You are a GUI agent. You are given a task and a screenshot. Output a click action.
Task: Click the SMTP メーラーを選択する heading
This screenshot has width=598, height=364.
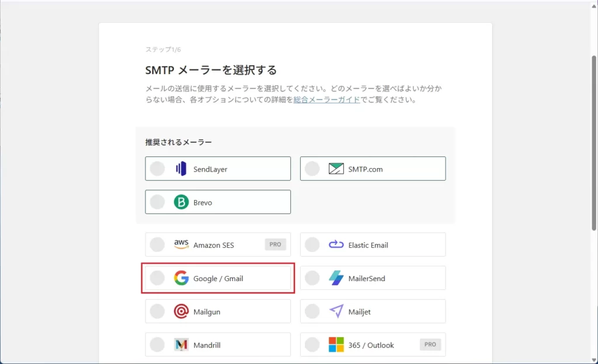(x=211, y=70)
